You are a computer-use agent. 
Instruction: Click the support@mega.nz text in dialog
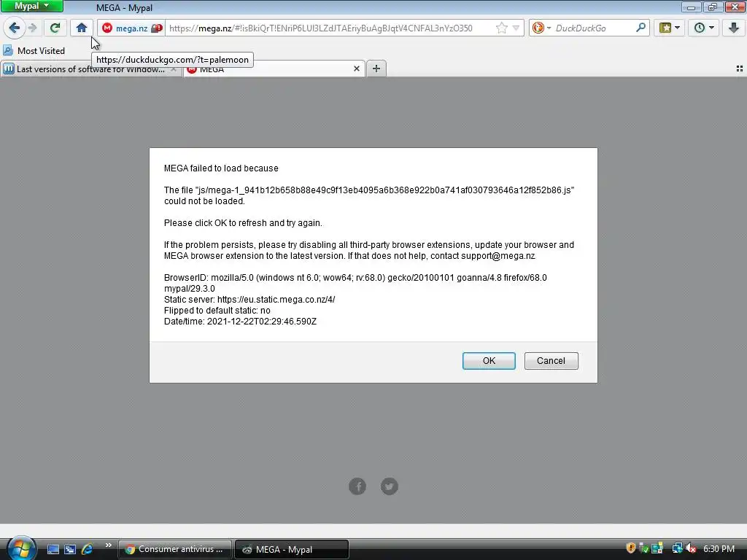tap(498, 256)
